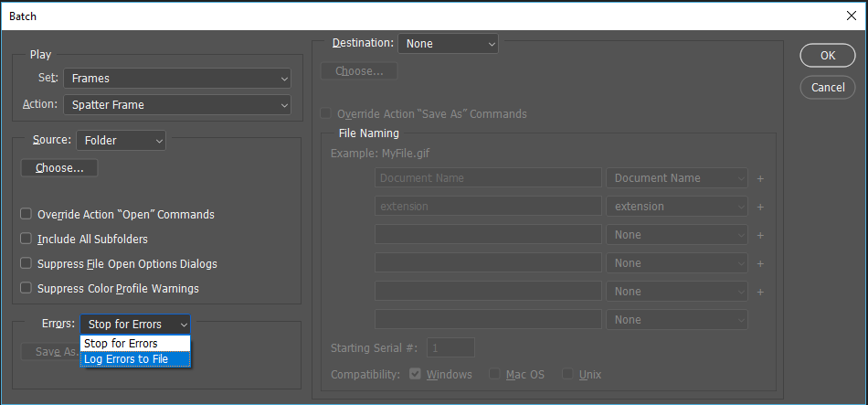This screenshot has height=405, width=868.
Task: Open the Set dropdown showing Frames
Action: click(x=177, y=79)
